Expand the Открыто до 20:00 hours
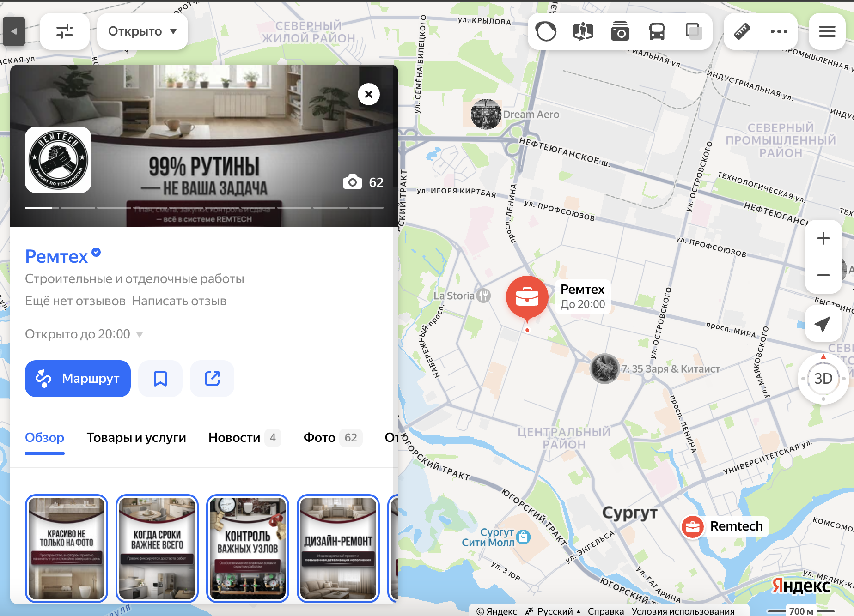 (84, 334)
